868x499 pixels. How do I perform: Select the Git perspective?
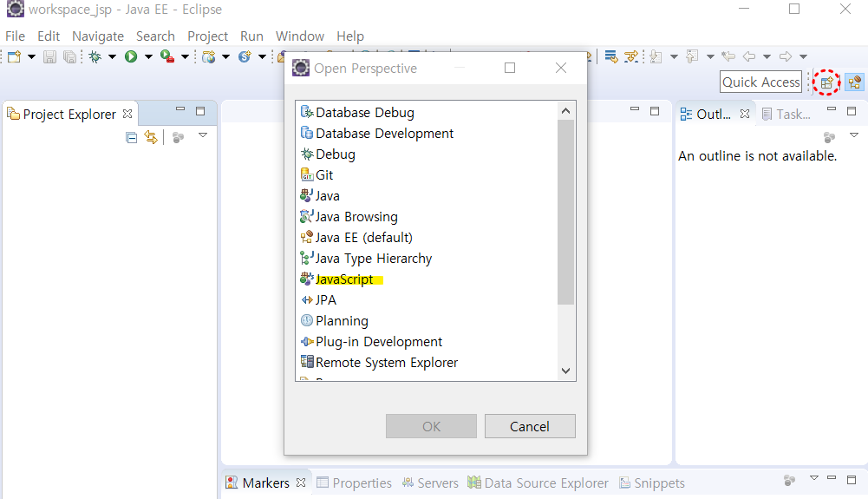click(317, 175)
